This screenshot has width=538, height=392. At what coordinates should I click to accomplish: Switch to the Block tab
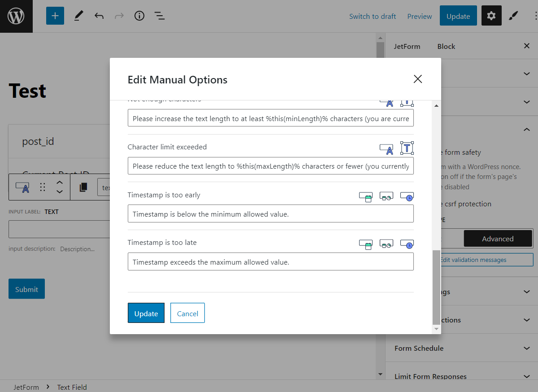pos(446,46)
